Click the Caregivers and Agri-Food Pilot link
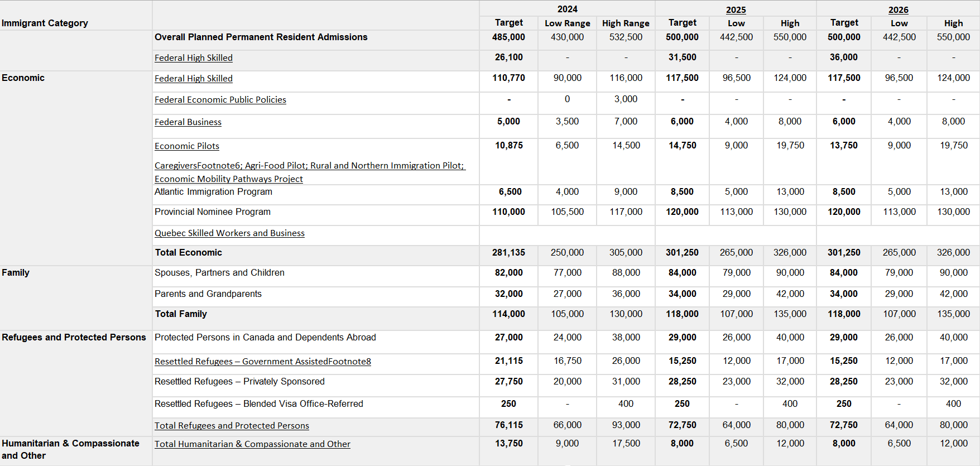This screenshot has height=466, width=980. coord(309,166)
